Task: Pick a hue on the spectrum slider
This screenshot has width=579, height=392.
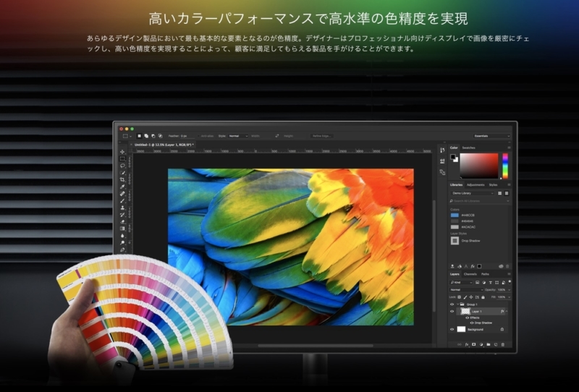Action: pyautogui.click(x=504, y=166)
